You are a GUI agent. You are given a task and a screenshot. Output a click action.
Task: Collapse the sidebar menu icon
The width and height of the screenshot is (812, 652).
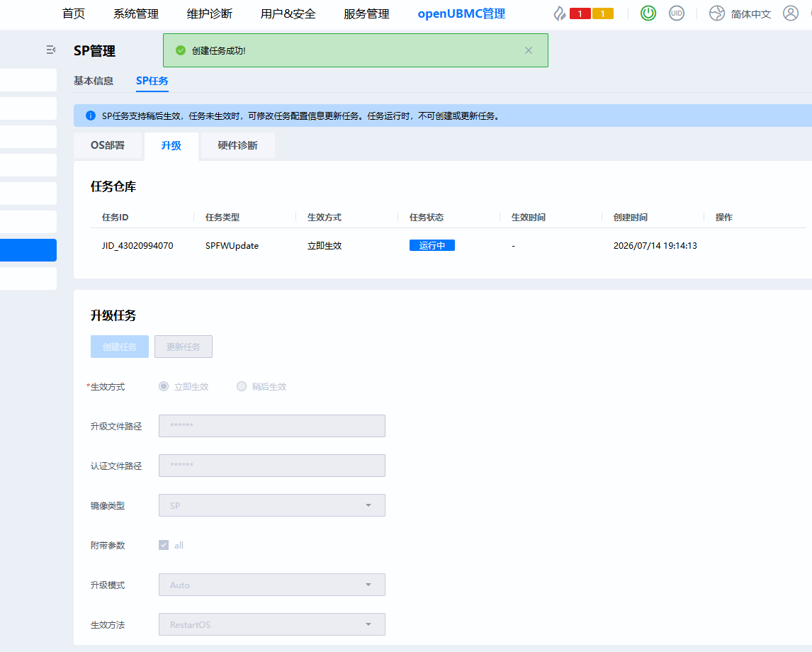(x=50, y=50)
